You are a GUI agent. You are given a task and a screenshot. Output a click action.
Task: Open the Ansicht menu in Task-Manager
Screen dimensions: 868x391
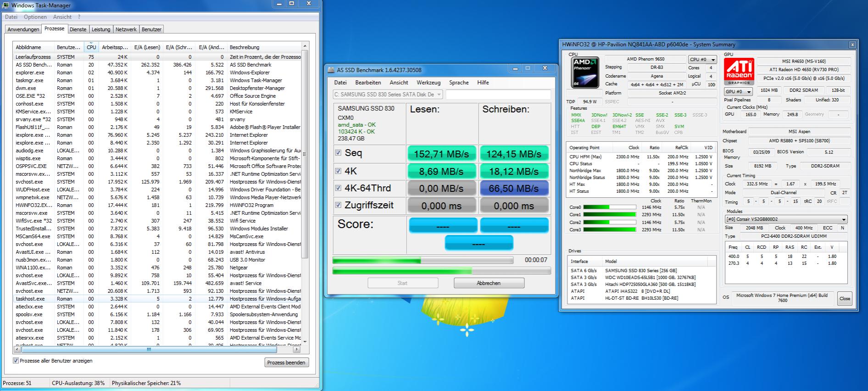(62, 17)
